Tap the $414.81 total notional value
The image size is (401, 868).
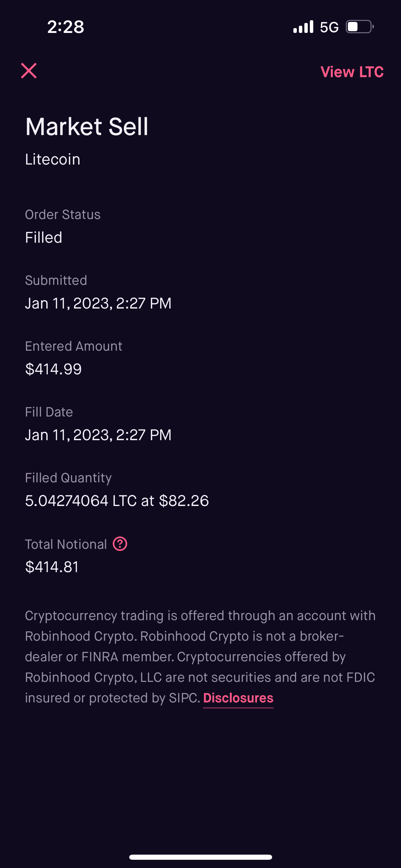pyautogui.click(x=52, y=567)
